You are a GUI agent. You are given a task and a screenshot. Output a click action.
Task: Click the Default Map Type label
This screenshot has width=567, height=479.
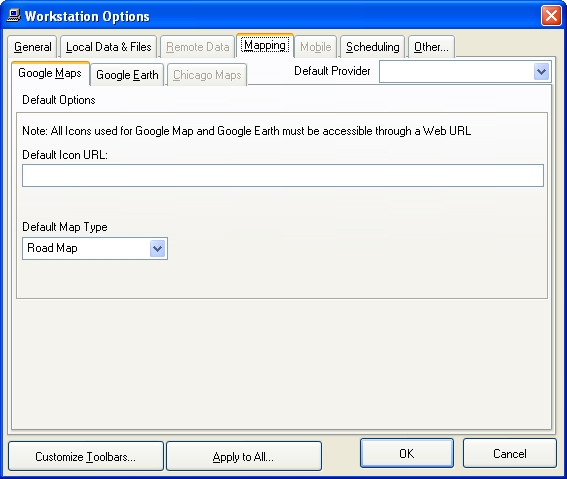pos(65,227)
